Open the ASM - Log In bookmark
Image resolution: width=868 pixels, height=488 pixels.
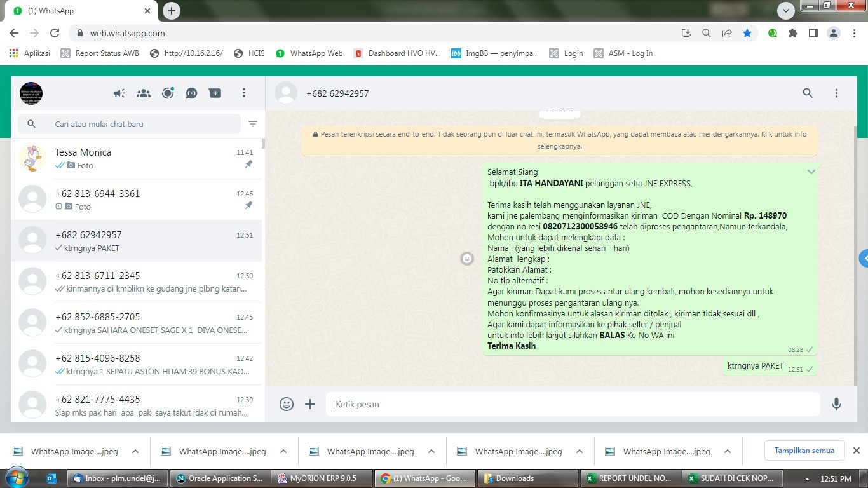tap(623, 53)
